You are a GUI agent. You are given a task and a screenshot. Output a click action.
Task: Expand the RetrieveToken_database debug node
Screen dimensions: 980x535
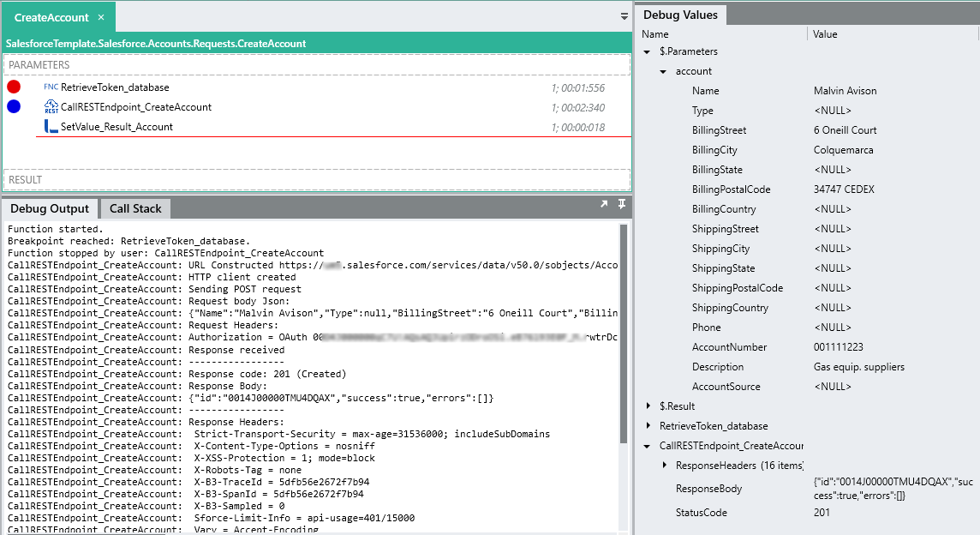(648, 425)
